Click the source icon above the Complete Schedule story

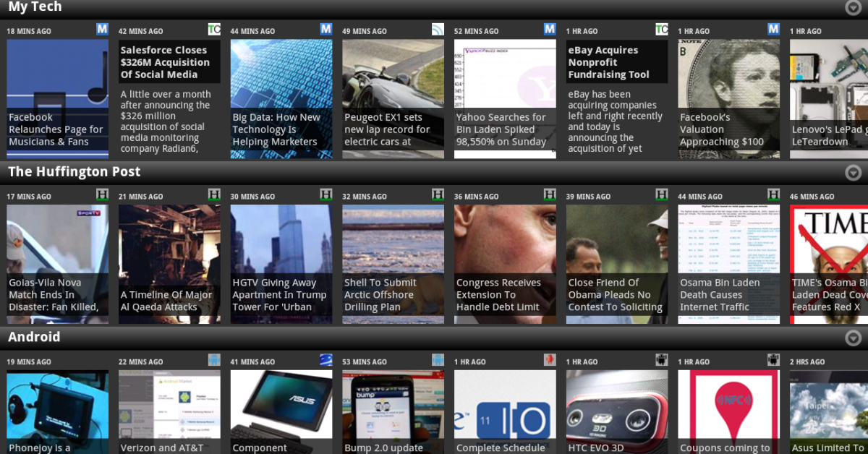pos(550,360)
